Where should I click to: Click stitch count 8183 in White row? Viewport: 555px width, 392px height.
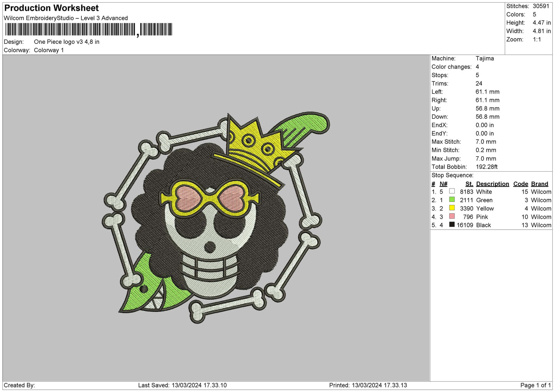(x=467, y=192)
